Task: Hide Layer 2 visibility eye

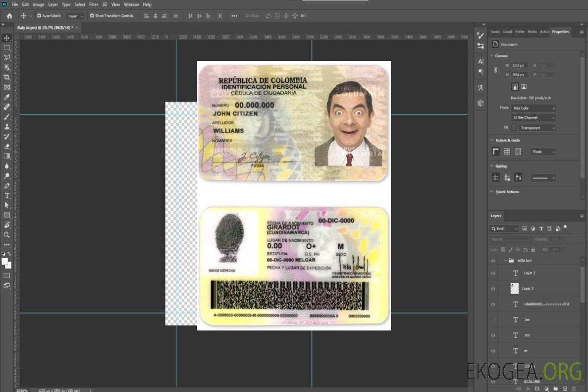Action: (x=493, y=273)
